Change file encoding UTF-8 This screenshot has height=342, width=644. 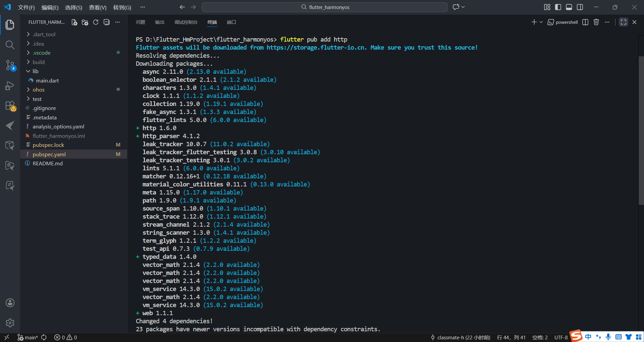561,337
